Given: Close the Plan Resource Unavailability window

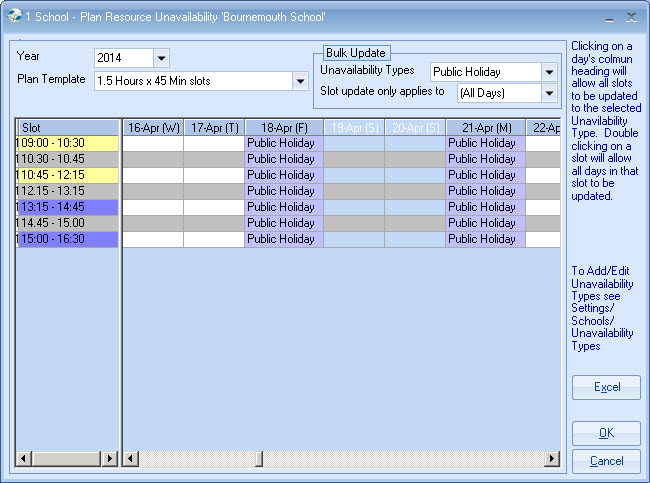Looking at the screenshot, I should point(631,17).
